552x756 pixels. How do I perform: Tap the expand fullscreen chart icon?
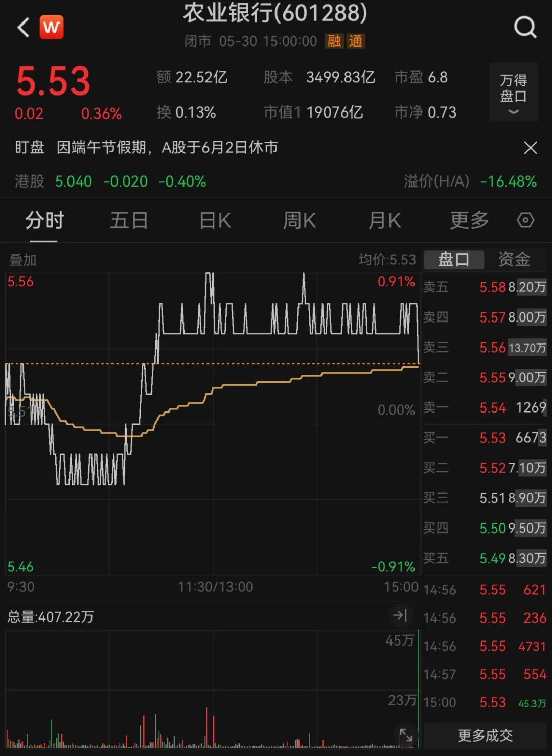pos(406,736)
